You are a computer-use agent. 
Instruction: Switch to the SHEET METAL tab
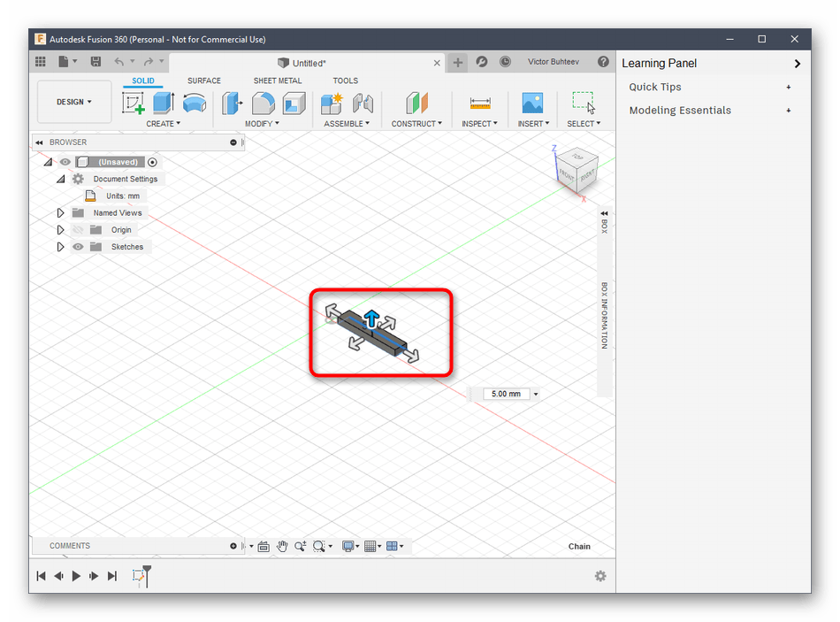(x=278, y=81)
